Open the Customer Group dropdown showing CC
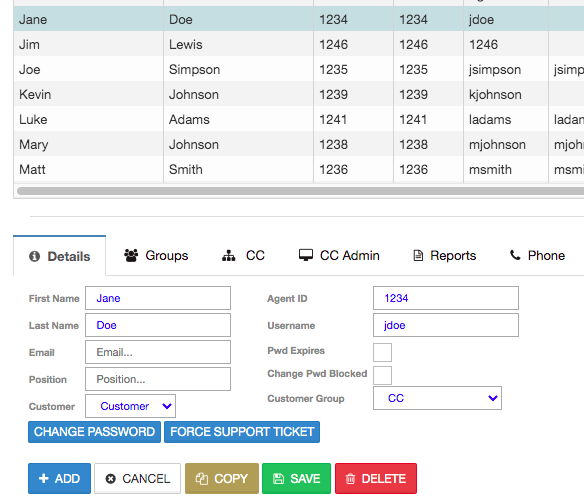Viewport: 584px width, 502px height. coord(437,398)
